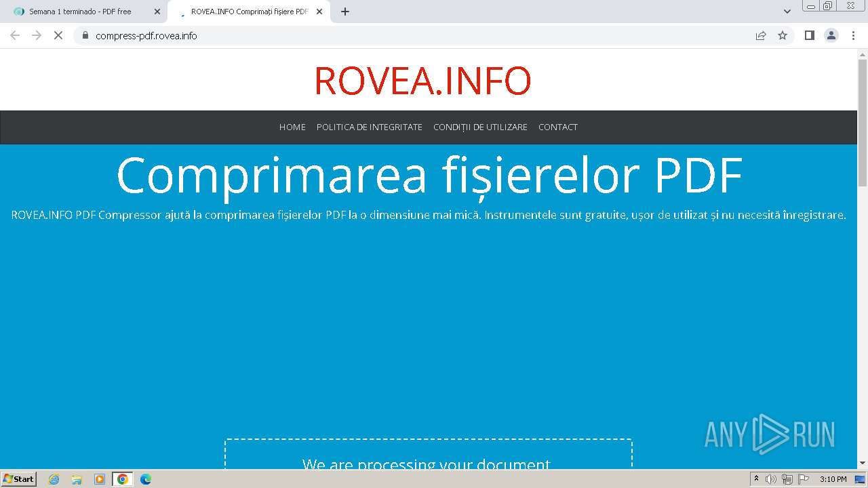Stop loading the page

(x=58, y=35)
